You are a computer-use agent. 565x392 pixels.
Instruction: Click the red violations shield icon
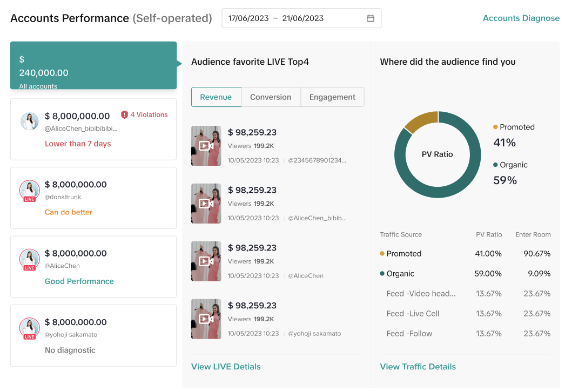pos(125,114)
